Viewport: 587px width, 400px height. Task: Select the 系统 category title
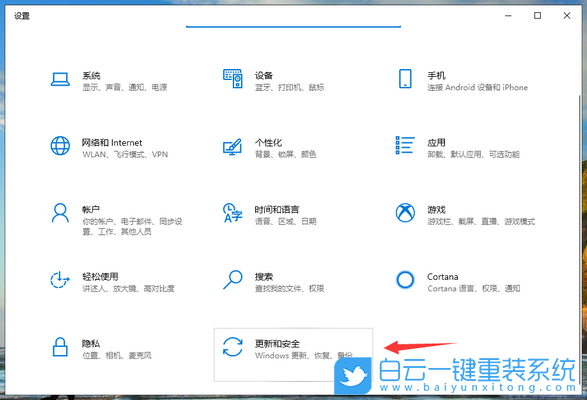point(91,75)
